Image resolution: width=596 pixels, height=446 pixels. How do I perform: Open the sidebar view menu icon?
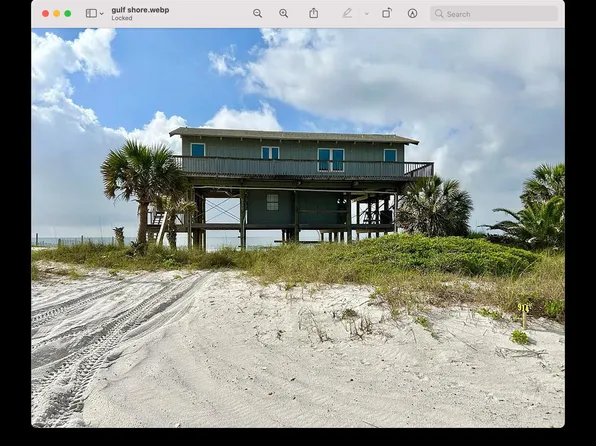(91, 14)
